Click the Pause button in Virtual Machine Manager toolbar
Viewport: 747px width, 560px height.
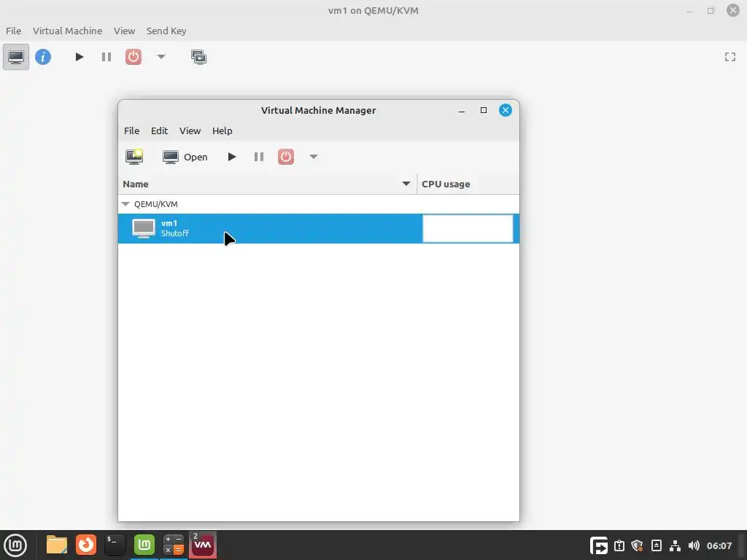point(259,157)
